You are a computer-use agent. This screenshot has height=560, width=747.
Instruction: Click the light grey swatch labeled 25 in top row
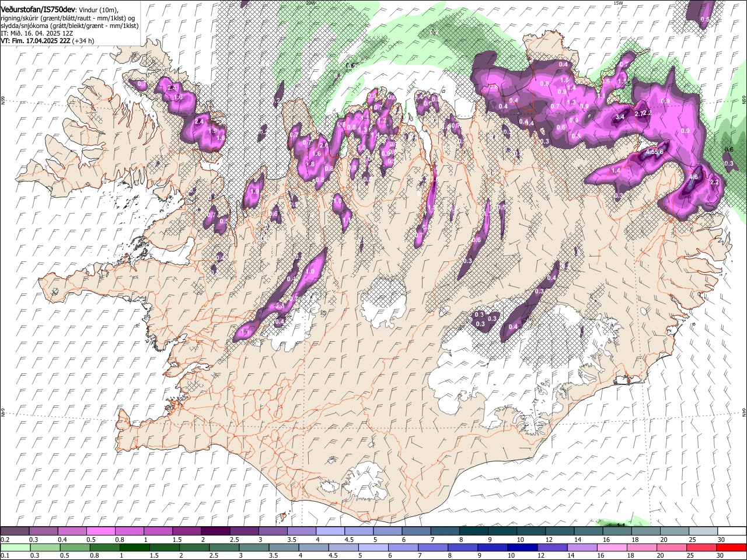coord(703,531)
